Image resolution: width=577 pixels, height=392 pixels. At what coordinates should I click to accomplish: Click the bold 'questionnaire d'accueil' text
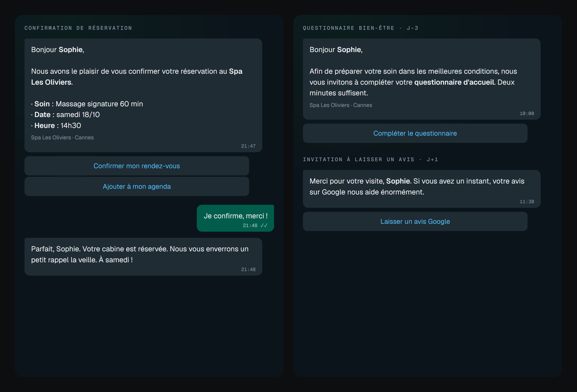point(454,82)
